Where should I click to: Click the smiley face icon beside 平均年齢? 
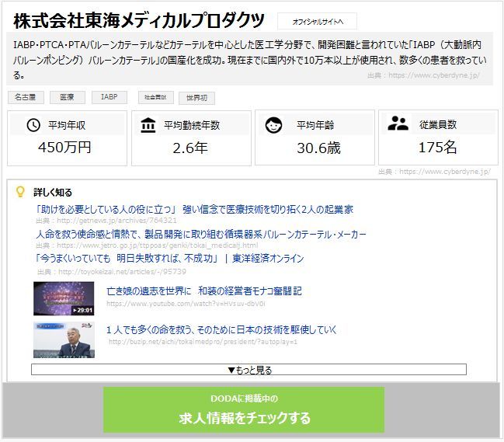pos(273,125)
